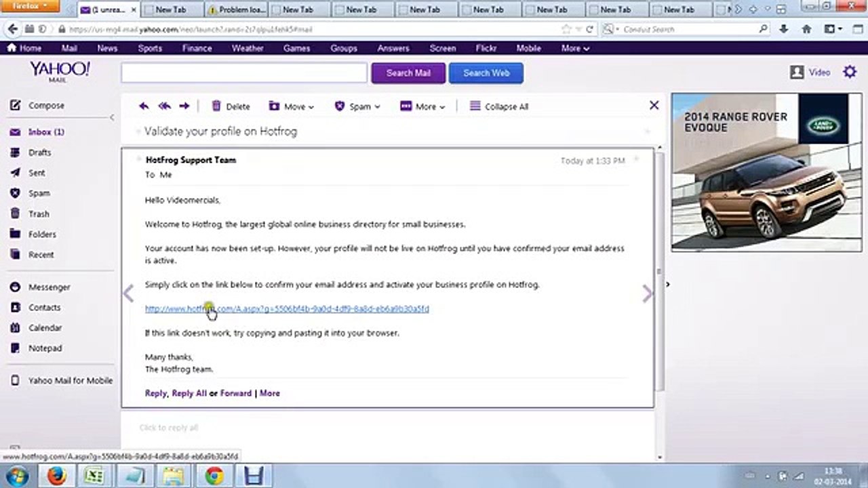Open Excel from the taskbar
The height and width of the screenshot is (488, 868).
[94, 476]
